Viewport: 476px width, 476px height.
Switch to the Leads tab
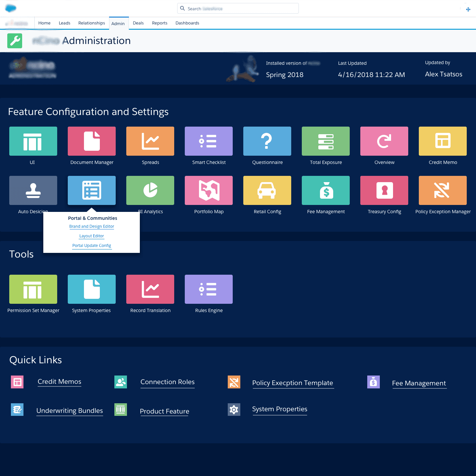point(64,23)
